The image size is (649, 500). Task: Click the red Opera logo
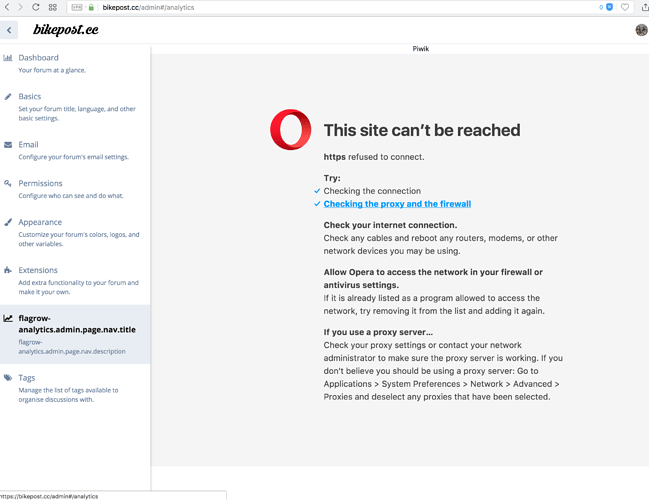(x=291, y=130)
